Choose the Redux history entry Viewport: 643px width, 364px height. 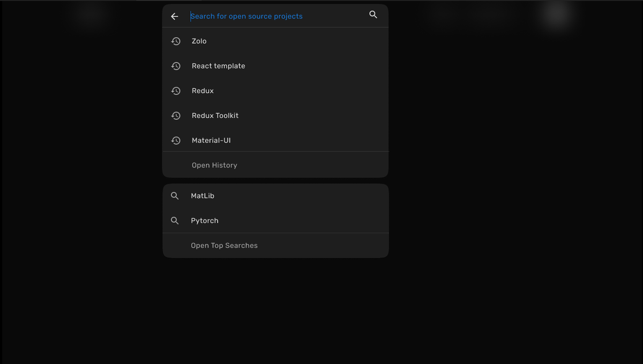275,91
